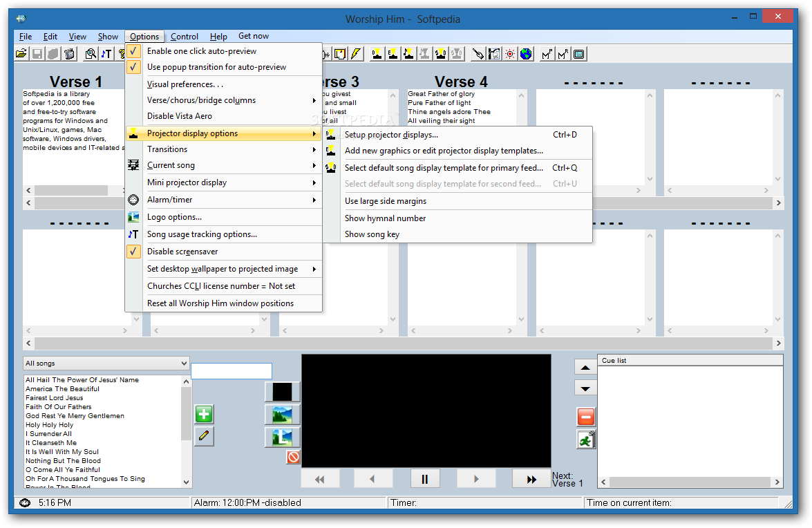Move cue item down with down arrow
This screenshot has width=812, height=528.
click(x=586, y=388)
